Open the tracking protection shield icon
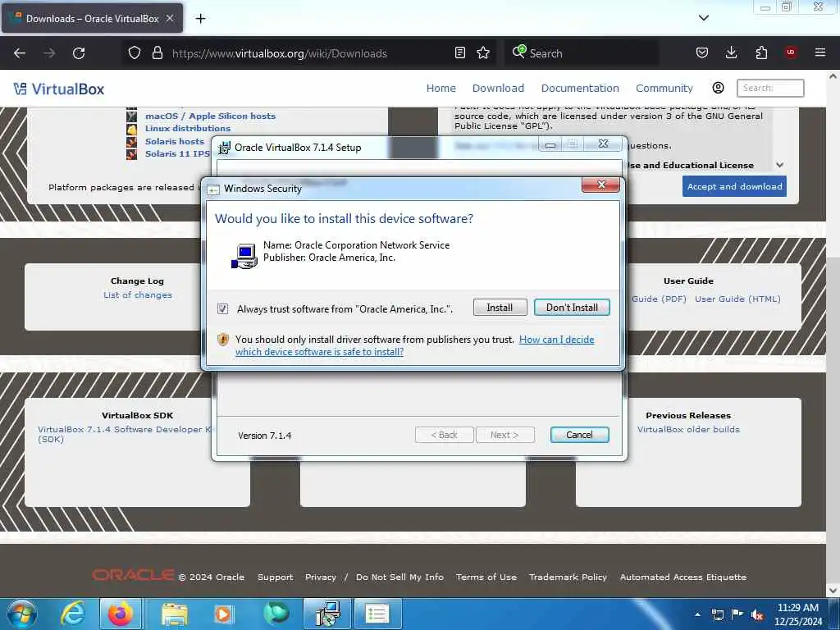The height and width of the screenshot is (630, 840). 135,53
